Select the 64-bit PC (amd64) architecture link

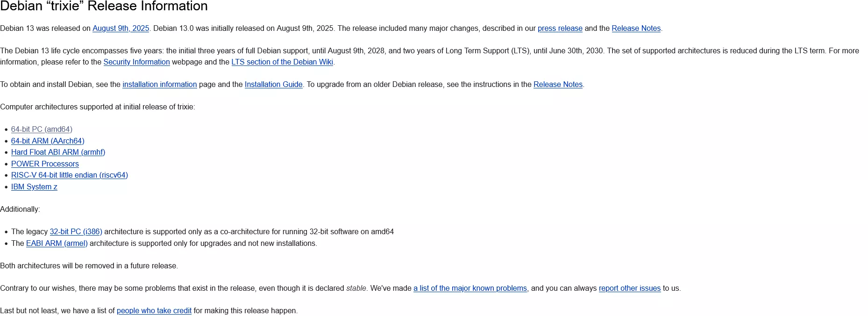coord(42,129)
